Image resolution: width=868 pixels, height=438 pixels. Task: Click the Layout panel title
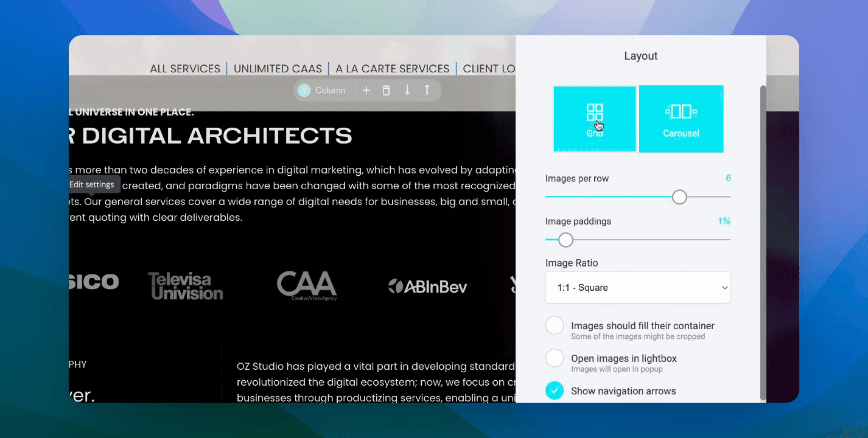(641, 56)
